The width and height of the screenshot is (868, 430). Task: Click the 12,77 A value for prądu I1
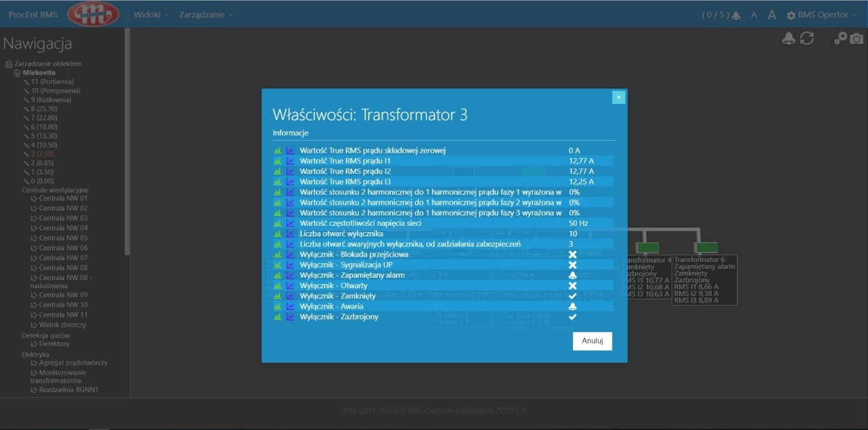coord(582,161)
